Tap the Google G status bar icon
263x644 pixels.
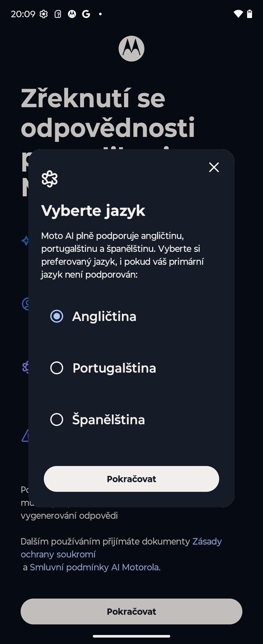point(86,14)
